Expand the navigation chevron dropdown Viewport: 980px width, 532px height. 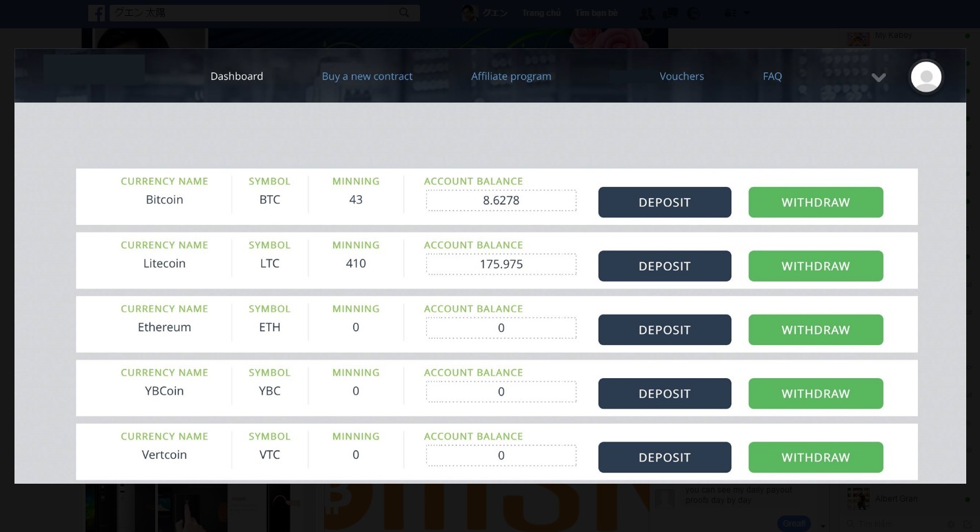(x=879, y=77)
